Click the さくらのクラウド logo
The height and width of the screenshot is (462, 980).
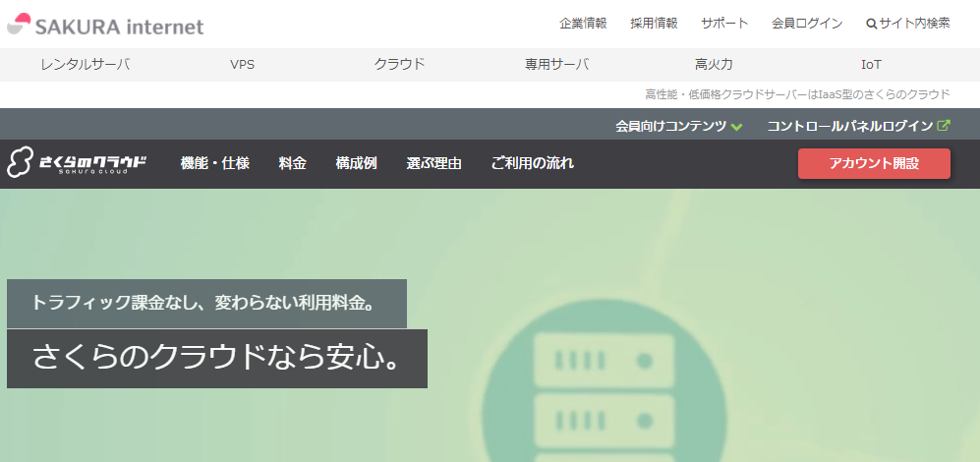click(78, 163)
